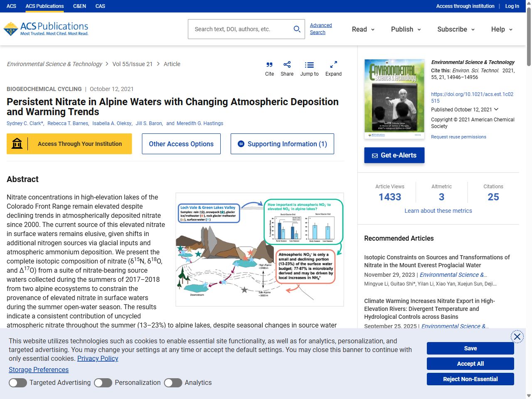Click the ACS Publications logo
Screen dimensions: 532x399
tap(46, 29)
